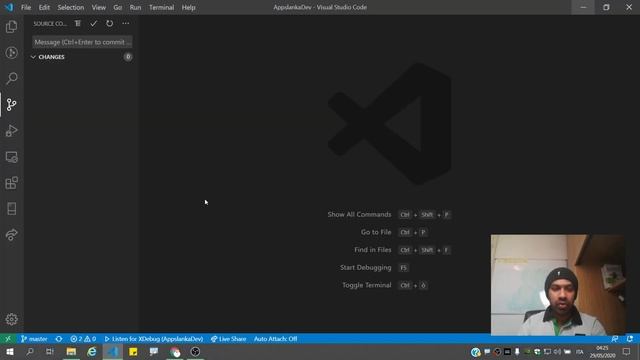Open Windows taskbar search
The height and width of the screenshot is (360, 640).
point(30,352)
